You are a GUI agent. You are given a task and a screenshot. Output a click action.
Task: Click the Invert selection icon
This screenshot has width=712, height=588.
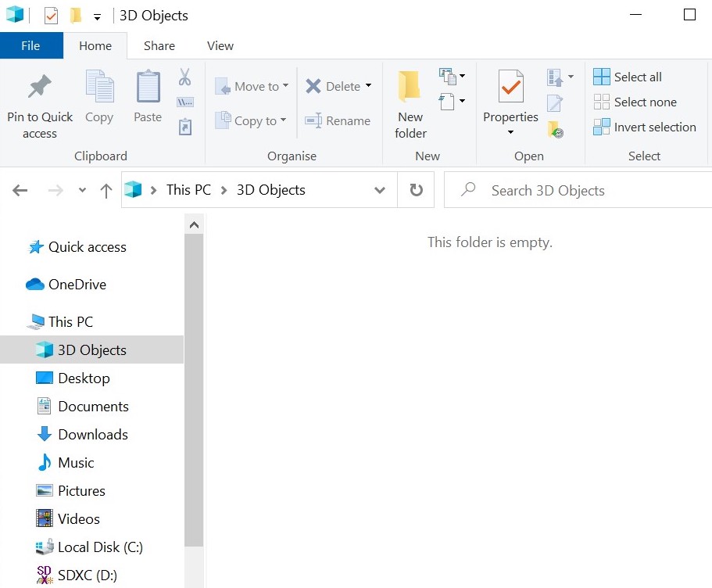(602, 127)
